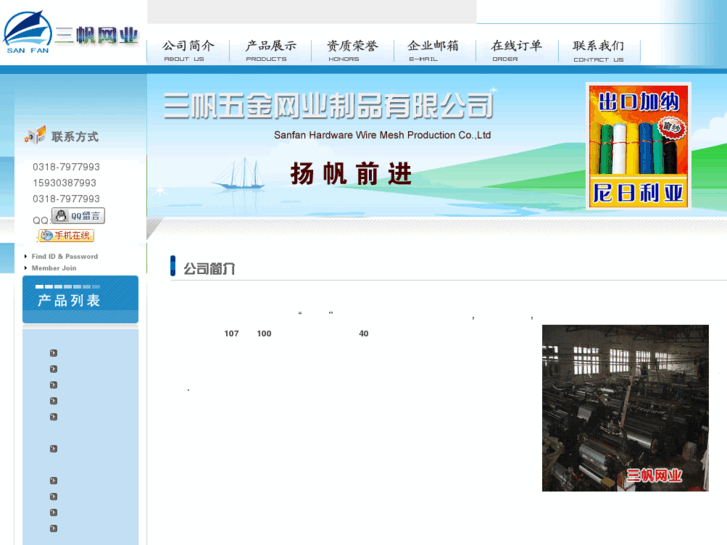Open the factory workshop photo
Image resolution: width=727 pixels, height=545 pixels.
pos(625,408)
